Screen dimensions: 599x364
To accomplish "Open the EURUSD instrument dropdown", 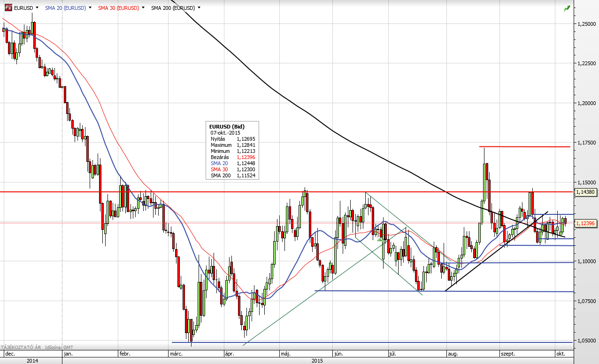I will [x=37, y=8].
